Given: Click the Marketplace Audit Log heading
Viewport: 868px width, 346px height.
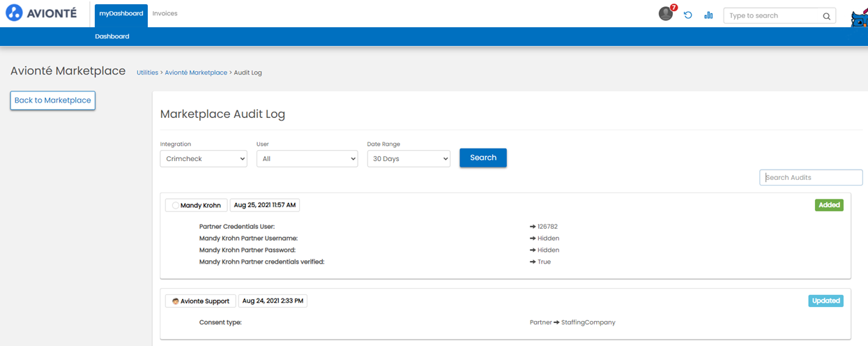Looking at the screenshot, I should click(x=222, y=114).
